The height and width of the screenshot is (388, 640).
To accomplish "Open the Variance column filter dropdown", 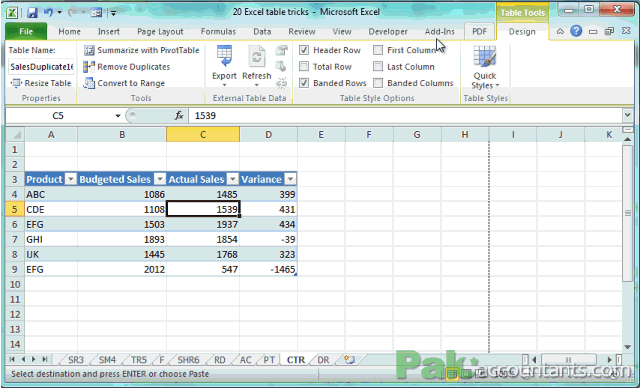I will 290,179.
